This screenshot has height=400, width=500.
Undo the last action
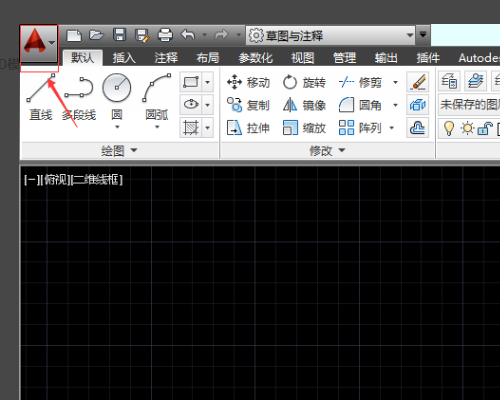coord(188,35)
